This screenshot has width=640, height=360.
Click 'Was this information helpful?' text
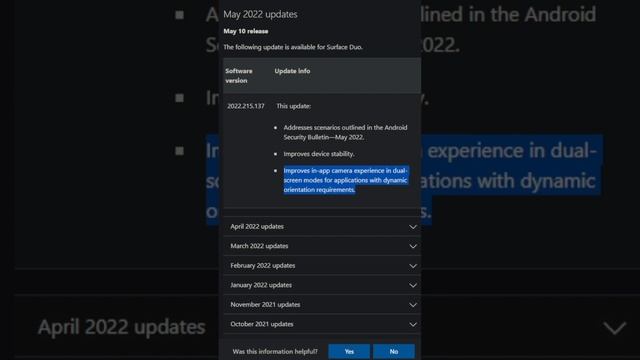pos(275,351)
